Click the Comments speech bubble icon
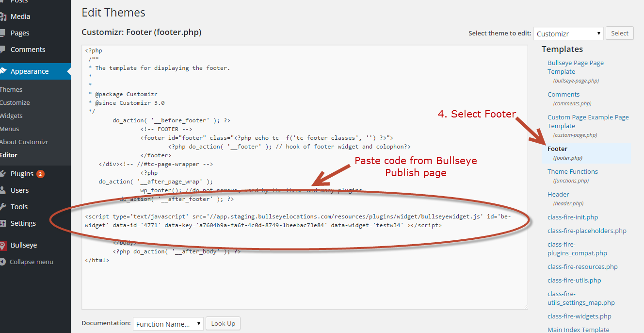 point(3,50)
